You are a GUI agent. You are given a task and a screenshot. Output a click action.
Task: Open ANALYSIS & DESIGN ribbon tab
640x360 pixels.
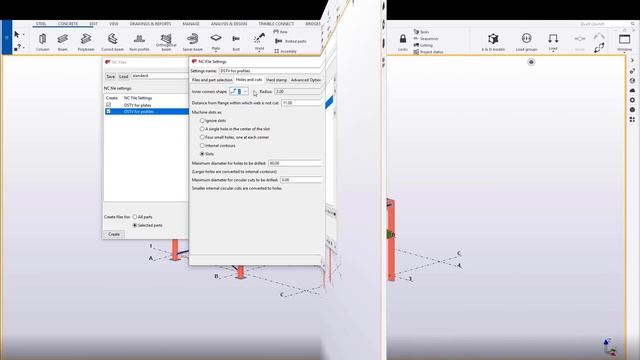[229, 24]
